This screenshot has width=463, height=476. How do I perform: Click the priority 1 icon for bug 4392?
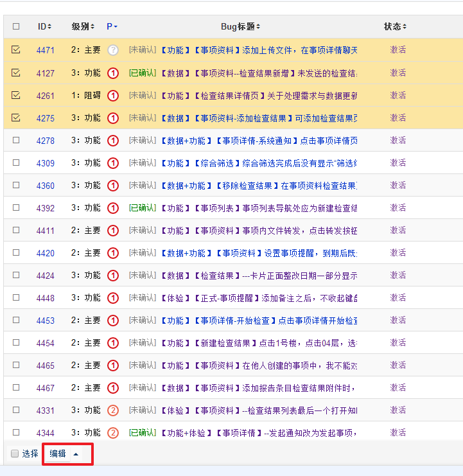[x=113, y=208]
